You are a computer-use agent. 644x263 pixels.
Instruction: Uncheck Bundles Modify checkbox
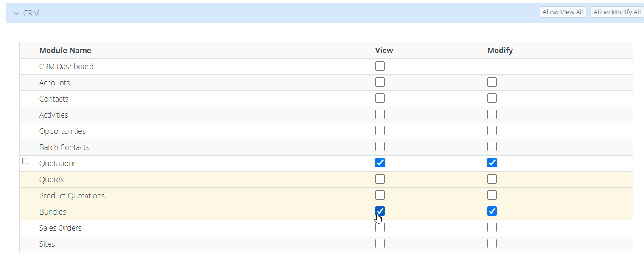492,212
